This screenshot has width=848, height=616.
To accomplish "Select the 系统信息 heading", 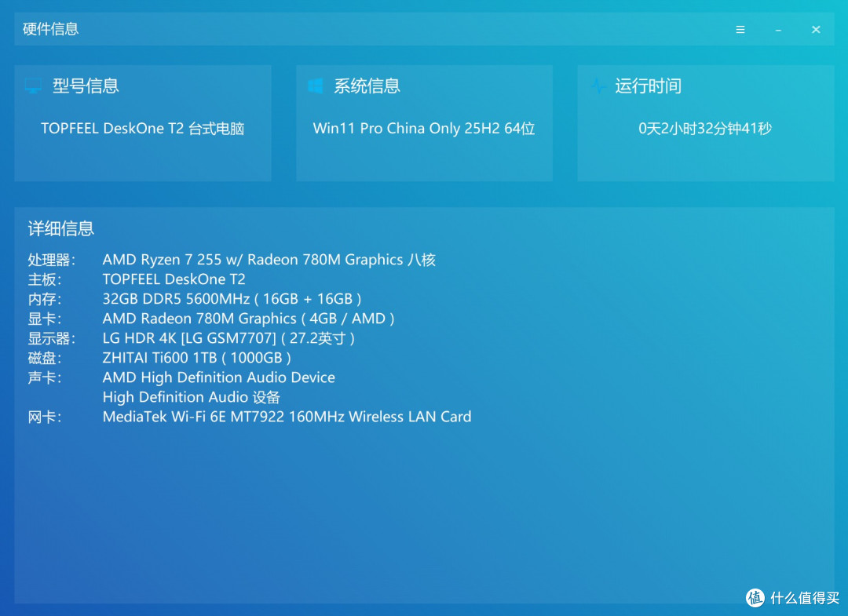I will tap(367, 86).
